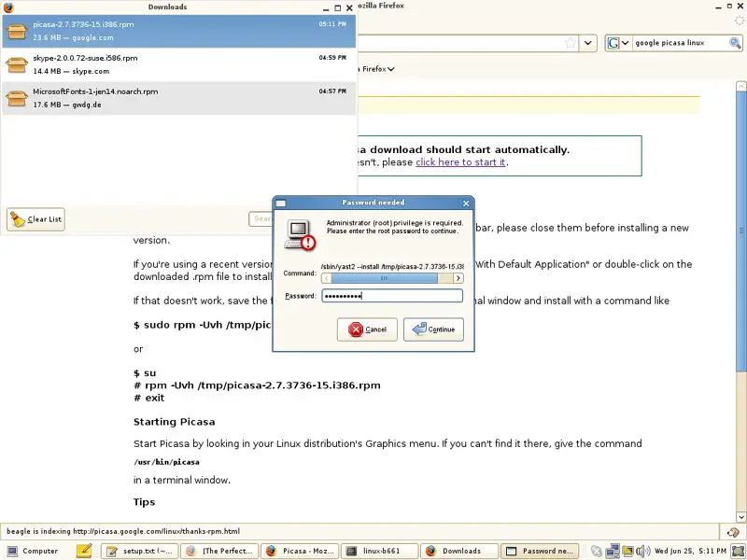Screen dimensions: 747x560
Task: Switch to Downloads taskbar window
Action: pyautogui.click(x=459, y=551)
